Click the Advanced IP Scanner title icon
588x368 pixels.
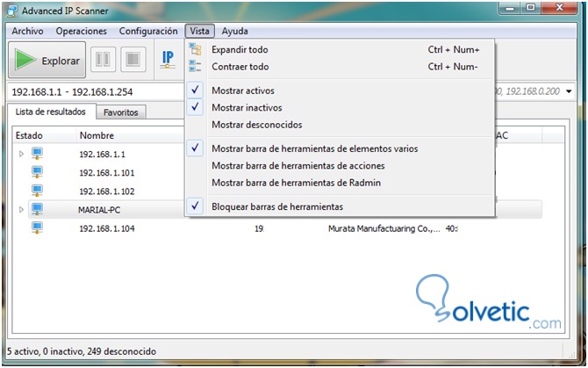pos(12,11)
